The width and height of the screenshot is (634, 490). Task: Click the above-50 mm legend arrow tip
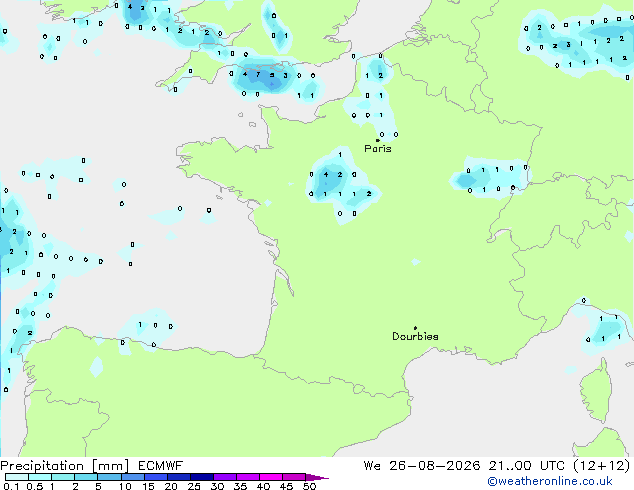(x=317, y=477)
